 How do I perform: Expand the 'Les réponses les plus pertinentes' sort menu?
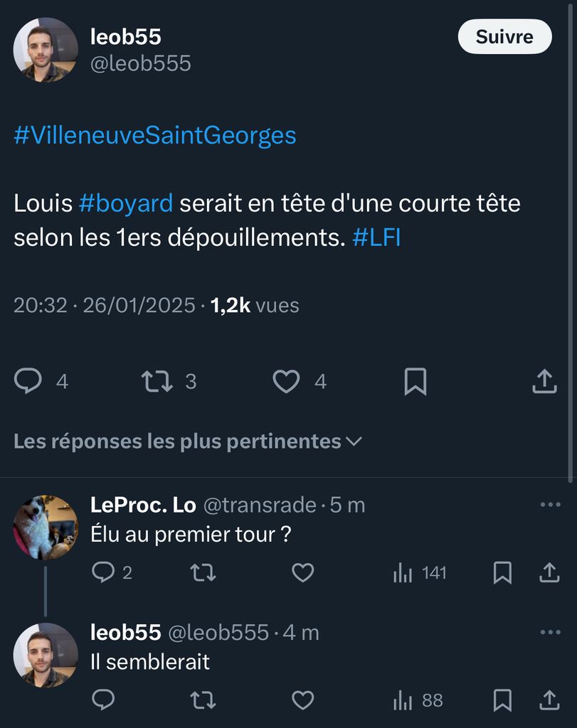[188, 441]
